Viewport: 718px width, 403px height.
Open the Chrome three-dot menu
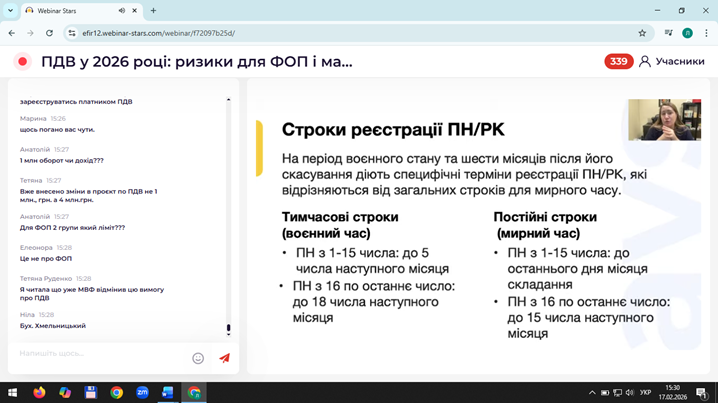[x=706, y=33]
